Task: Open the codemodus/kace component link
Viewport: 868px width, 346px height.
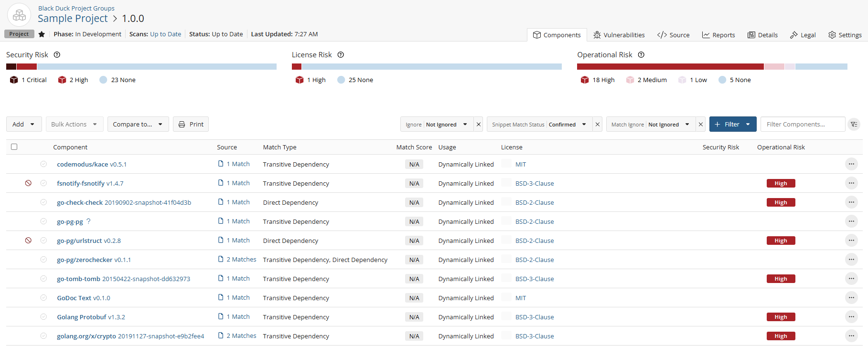Action: (83, 164)
